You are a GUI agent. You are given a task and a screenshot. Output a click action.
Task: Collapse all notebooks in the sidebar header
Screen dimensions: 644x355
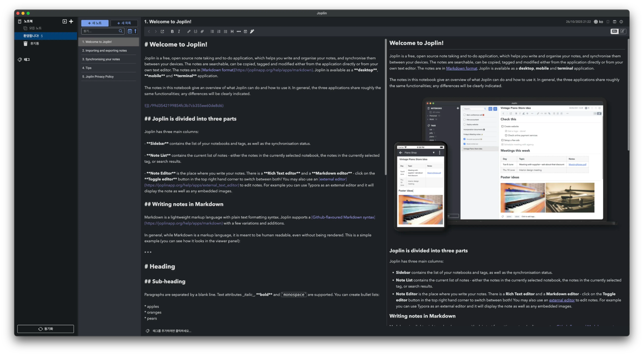click(x=65, y=21)
